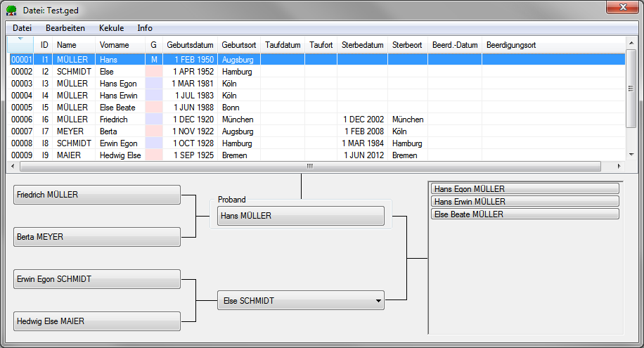
Task: Click the Berta MEYER ancestor button
Action: [x=97, y=237]
